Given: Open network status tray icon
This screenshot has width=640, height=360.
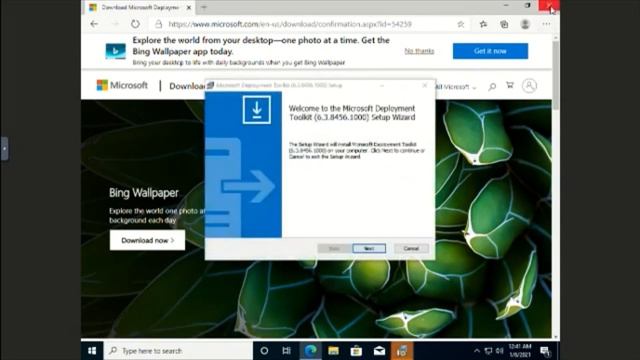Looking at the screenshot, I should coord(489,351).
